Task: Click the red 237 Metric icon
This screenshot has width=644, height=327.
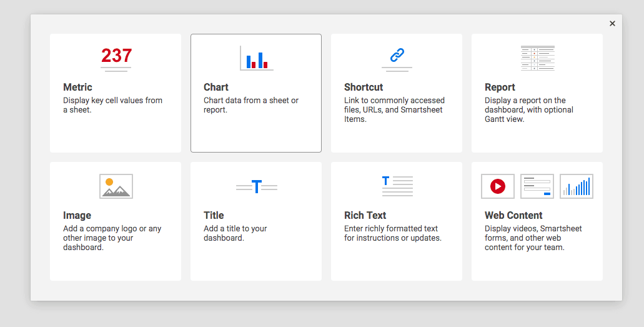Action: tap(116, 57)
